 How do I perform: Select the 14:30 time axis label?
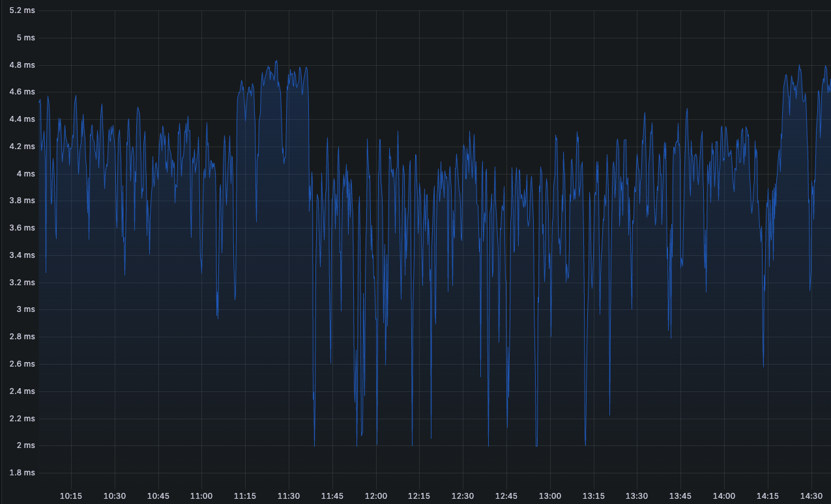point(811,496)
